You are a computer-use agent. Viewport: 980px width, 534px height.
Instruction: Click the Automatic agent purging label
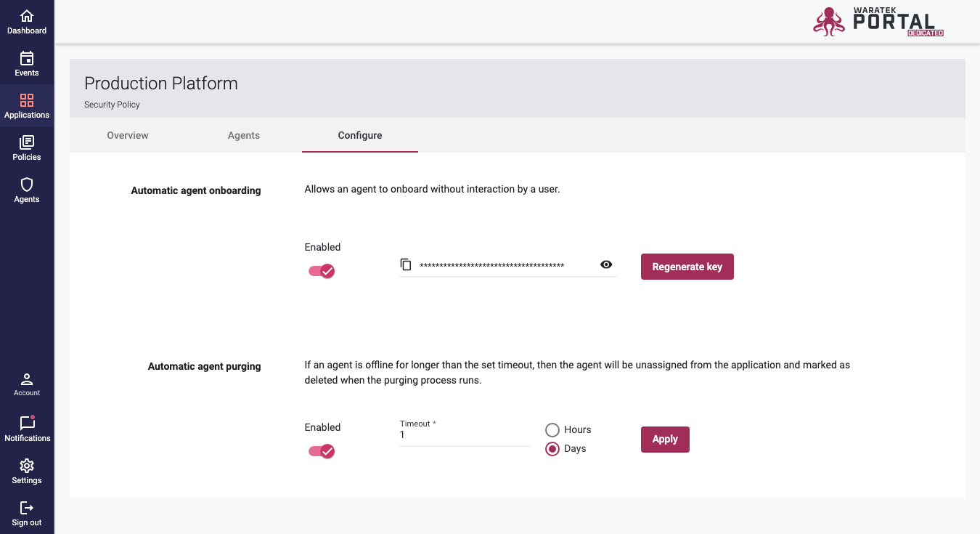pos(205,366)
